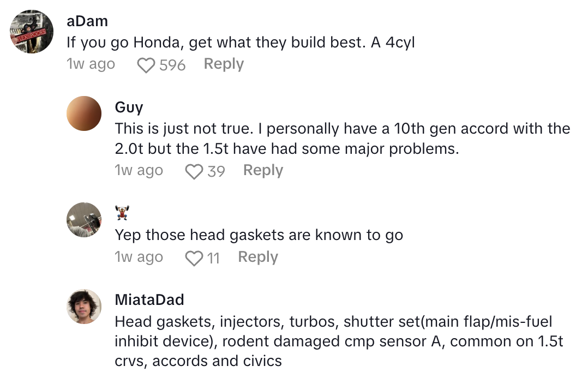Like the 'head gaskets are known to go' comment
The height and width of the screenshot is (372, 588).
(x=194, y=259)
